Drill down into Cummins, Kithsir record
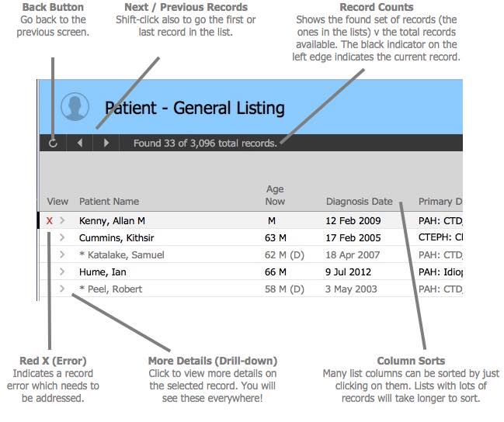504x422 pixels. click(62, 238)
